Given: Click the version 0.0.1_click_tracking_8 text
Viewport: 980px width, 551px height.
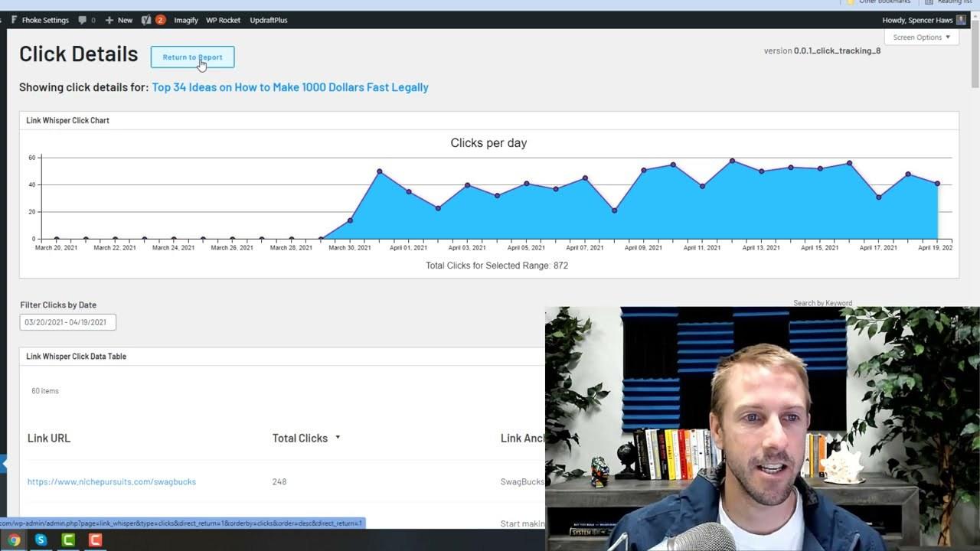Looking at the screenshot, I should 822,51.
